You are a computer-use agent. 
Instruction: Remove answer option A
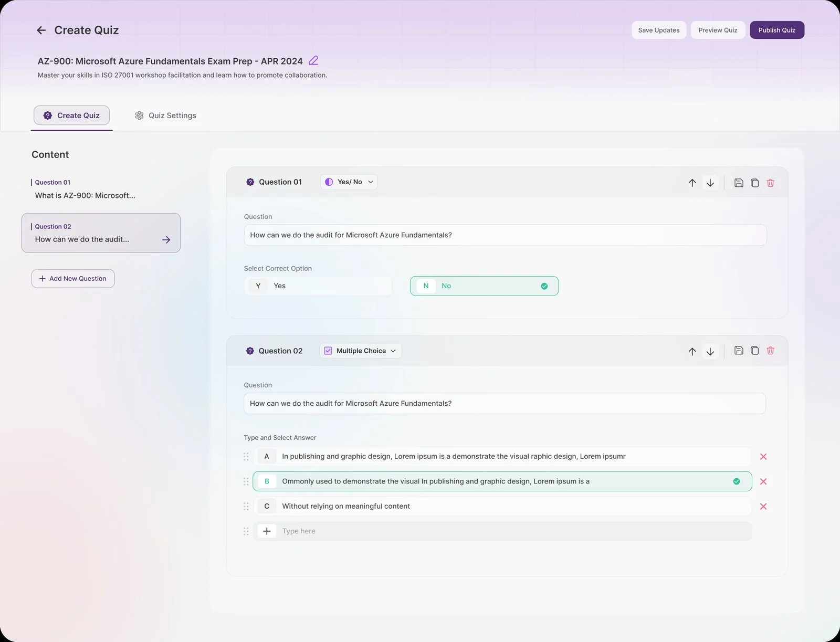tap(763, 457)
